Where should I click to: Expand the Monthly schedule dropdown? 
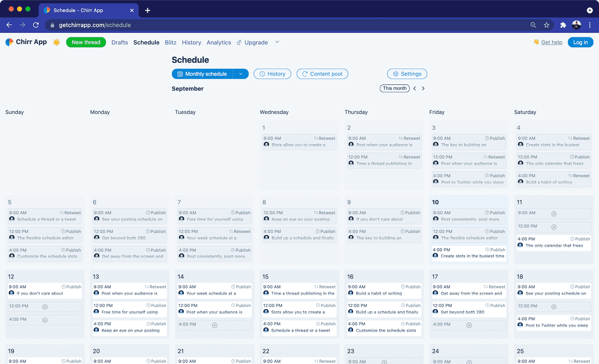tap(241, 74)
